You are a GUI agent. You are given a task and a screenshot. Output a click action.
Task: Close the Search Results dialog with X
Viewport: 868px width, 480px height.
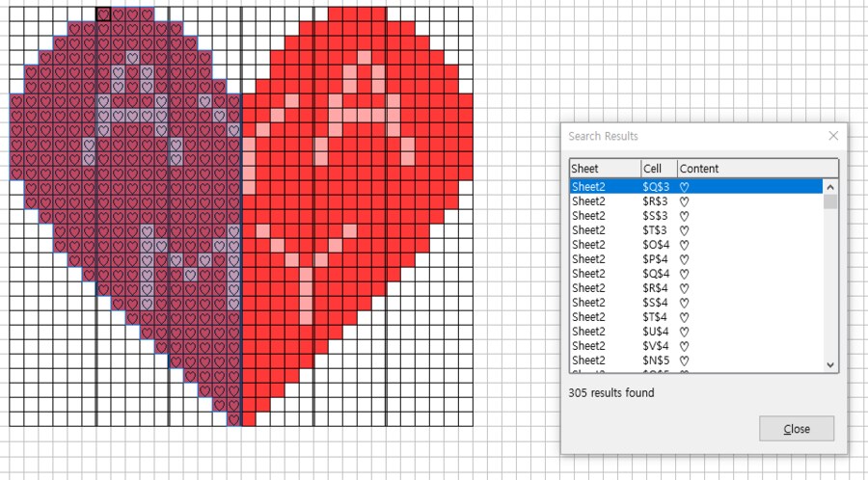click(833, 136)
